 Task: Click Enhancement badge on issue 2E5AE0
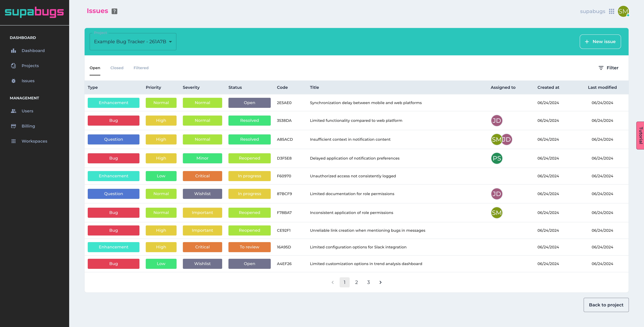click(x=114, y=103)
